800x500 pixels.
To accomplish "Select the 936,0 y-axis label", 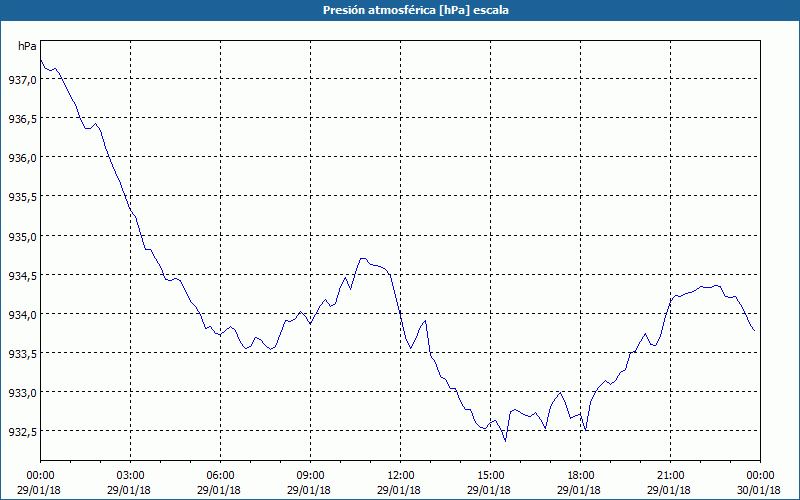I will point(22,158).
